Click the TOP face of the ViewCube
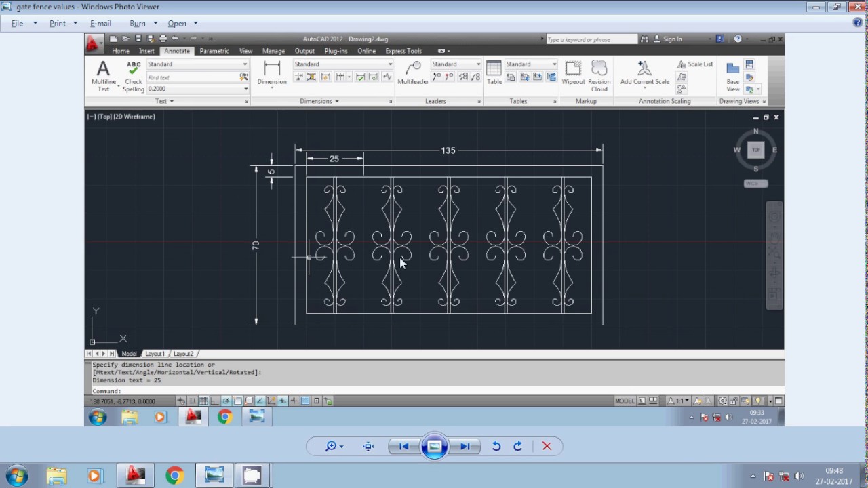The image size is (868, 488). [755, 150]
